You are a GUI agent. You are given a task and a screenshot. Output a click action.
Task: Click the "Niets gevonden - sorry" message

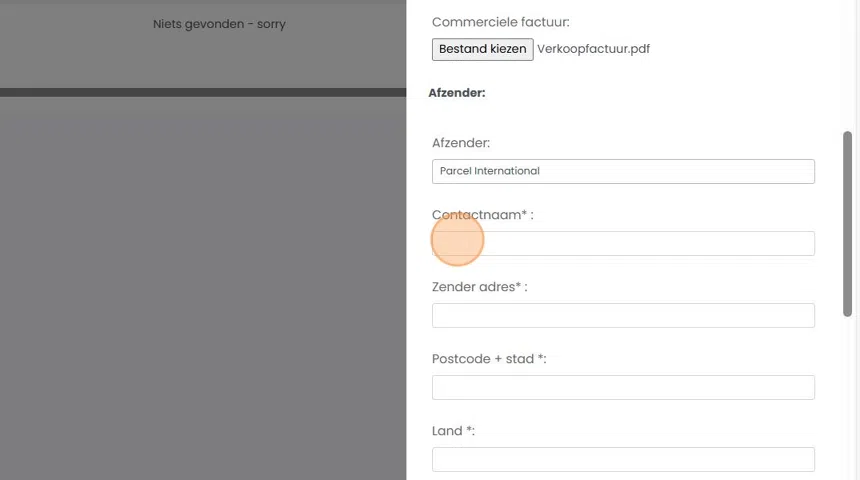click(219, 24)
